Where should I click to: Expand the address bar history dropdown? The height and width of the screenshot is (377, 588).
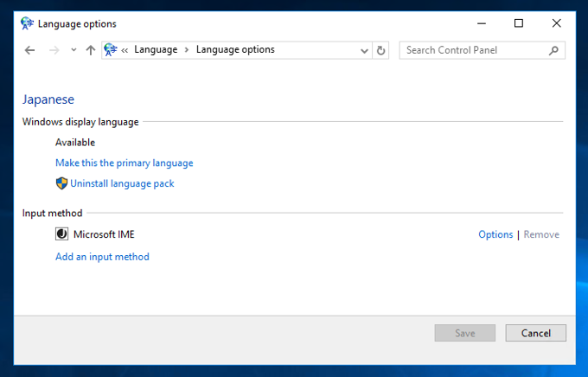[x=364, y=51]
